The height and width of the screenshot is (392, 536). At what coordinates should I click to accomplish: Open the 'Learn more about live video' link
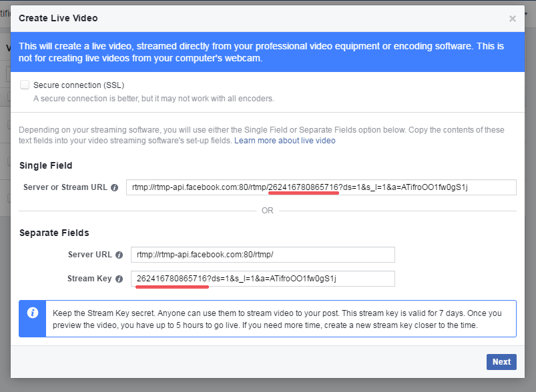tap(285, 141)
